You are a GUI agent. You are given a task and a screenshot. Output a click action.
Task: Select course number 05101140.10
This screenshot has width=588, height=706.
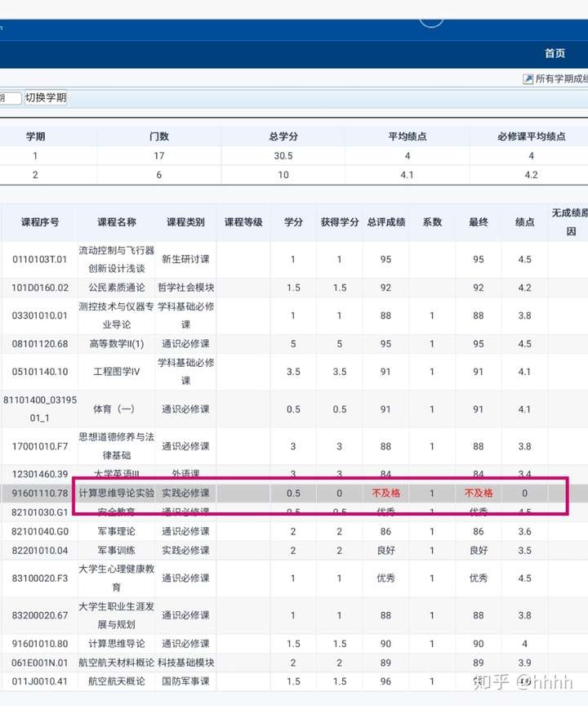[39, 372]
